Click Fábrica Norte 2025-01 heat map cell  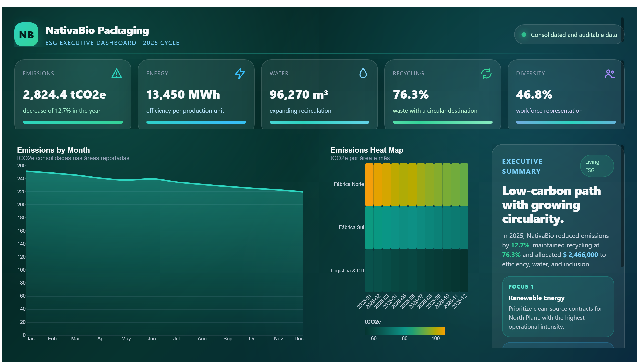click(369, 184)
